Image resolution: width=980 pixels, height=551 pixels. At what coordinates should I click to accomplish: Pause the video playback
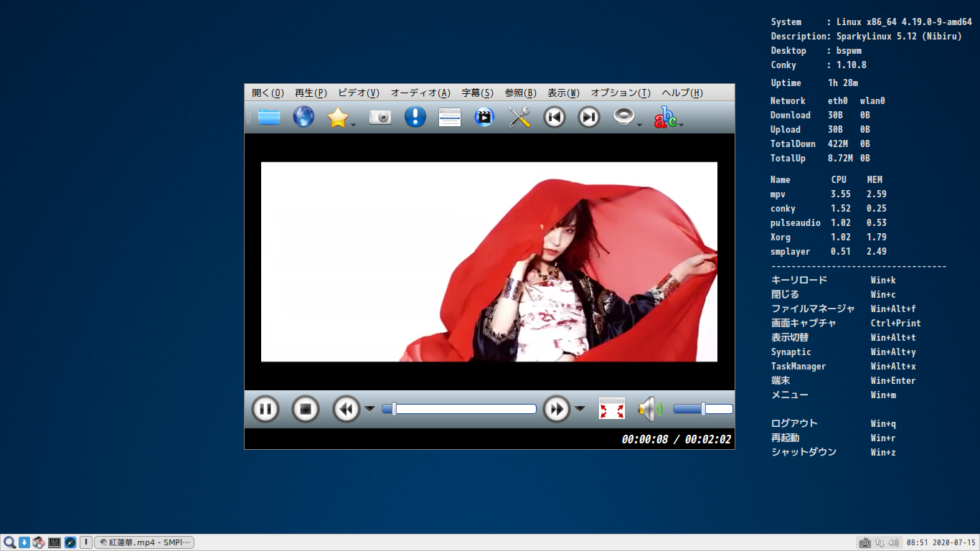(x=265, y=409)
